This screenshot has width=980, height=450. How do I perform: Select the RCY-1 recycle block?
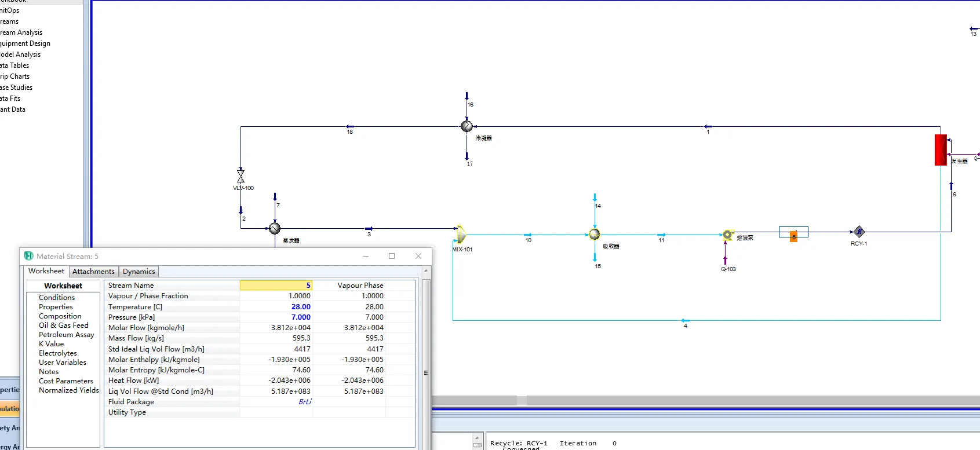859,232
